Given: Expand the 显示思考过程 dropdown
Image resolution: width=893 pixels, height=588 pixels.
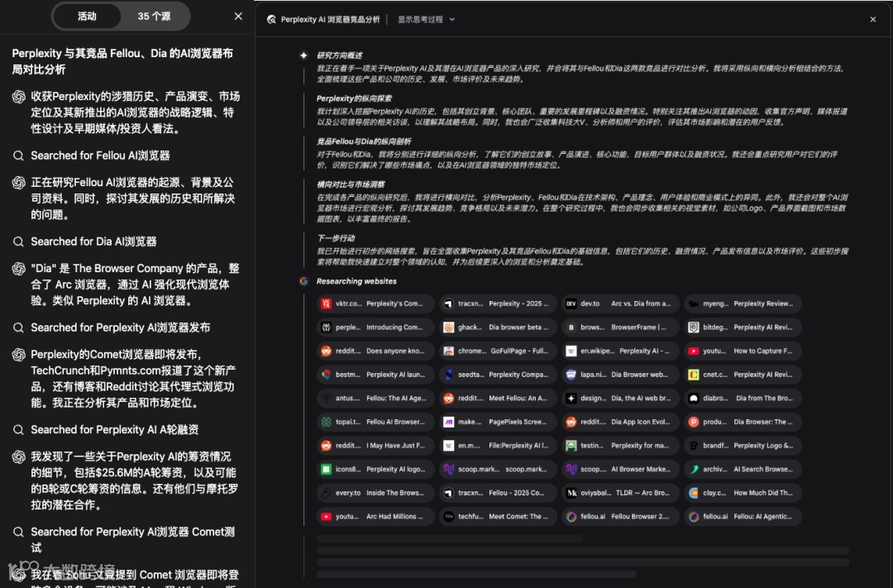Looking at the screenshot, I should click(426, 19).
